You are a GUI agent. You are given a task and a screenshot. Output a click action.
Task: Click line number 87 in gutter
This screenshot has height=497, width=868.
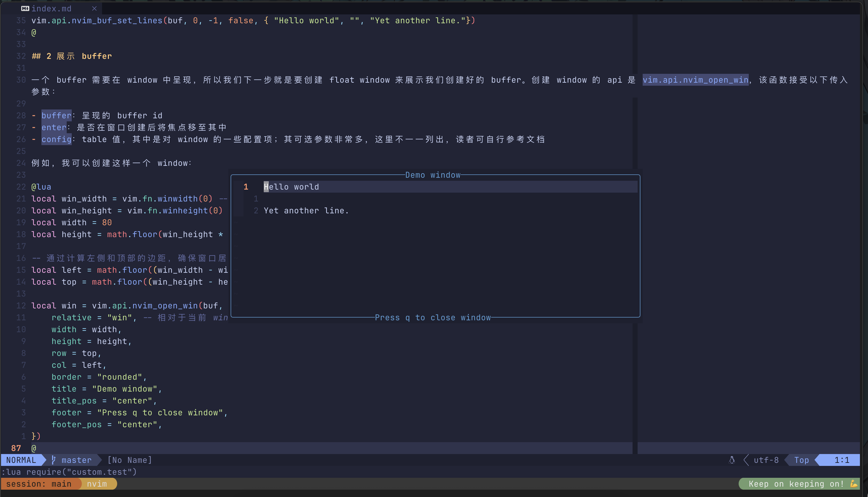coord(16,448)
